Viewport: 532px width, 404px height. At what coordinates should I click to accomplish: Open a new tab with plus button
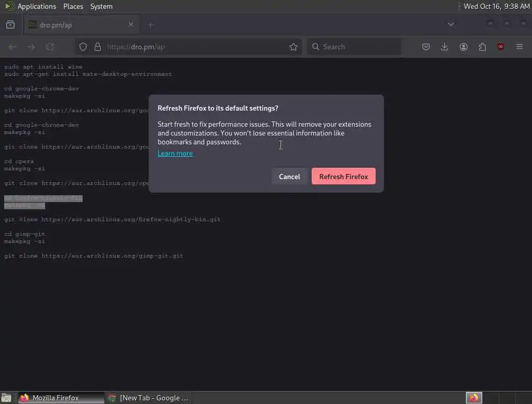click(151, 25)
